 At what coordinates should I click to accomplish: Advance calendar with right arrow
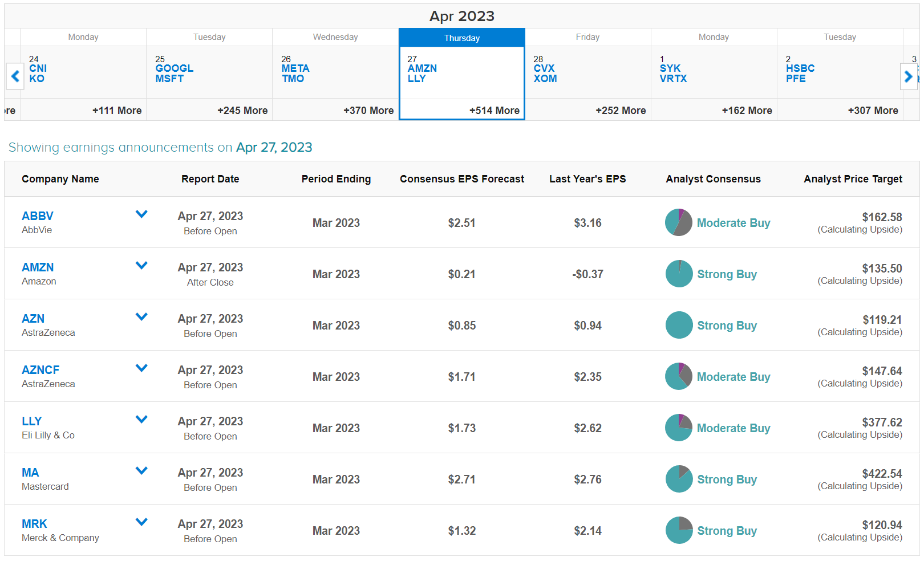908,76
